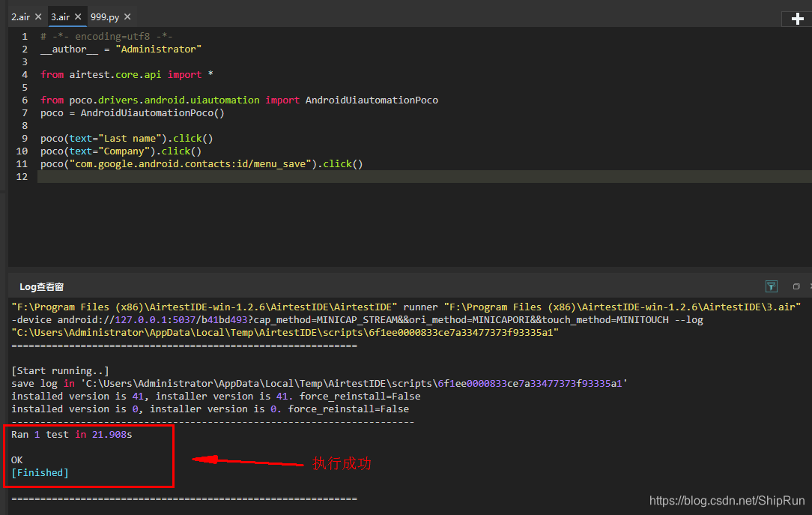The image size is (812, 515).
Task: Float the Log viewer panel
Action: 796,286
